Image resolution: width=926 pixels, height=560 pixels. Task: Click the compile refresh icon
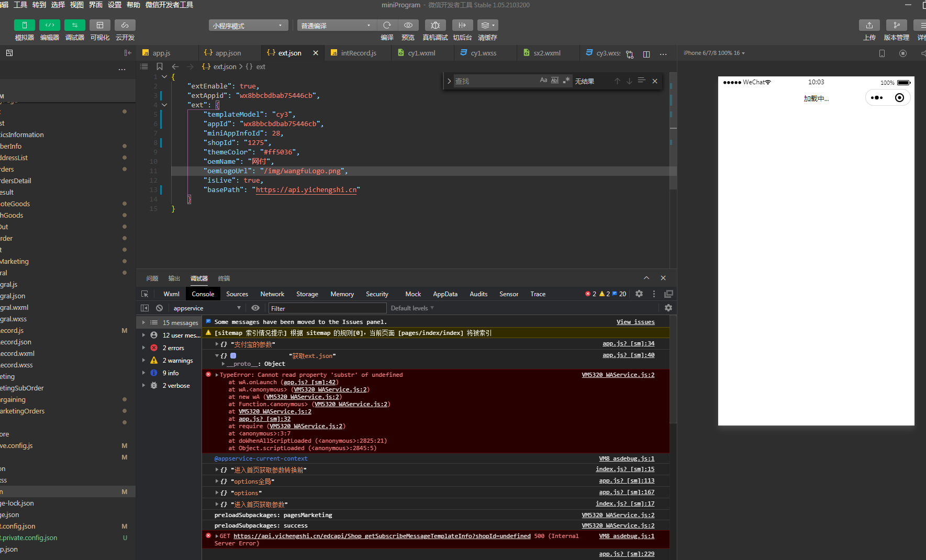[387, 25]
